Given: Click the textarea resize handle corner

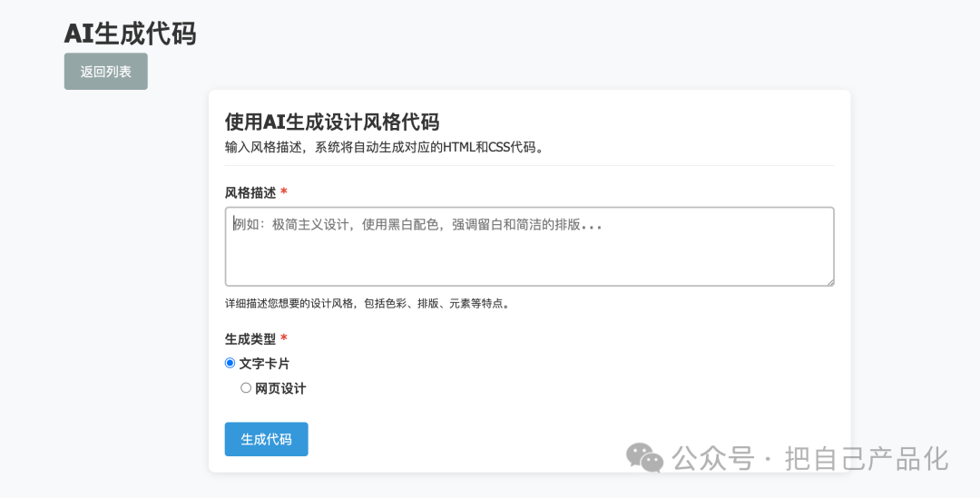Looking at the screenshot, I should coord(830,282).
